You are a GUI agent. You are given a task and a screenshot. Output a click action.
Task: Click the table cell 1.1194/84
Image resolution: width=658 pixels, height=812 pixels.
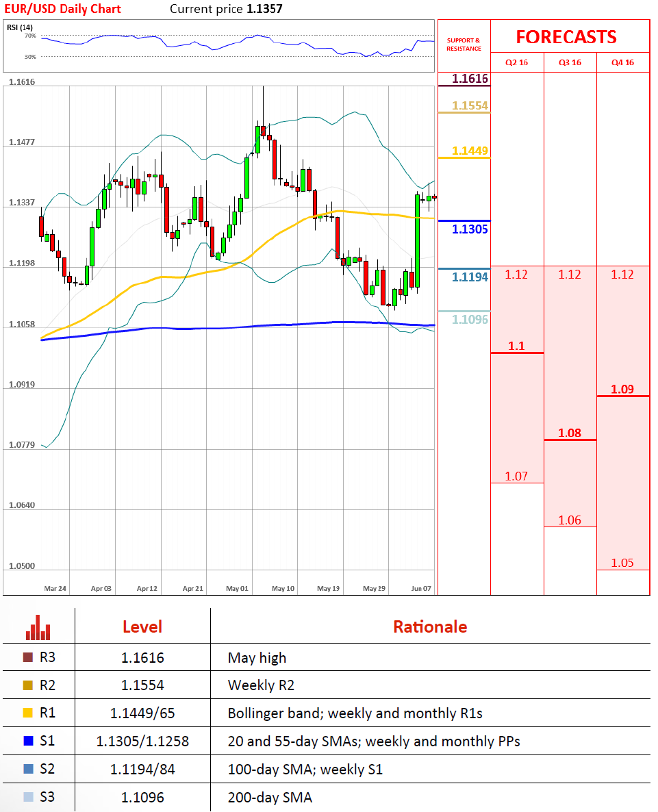coord(142,770)
